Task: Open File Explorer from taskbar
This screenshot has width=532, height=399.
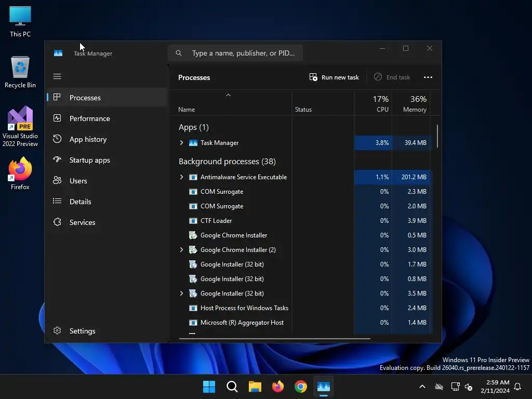Action: click(255, 387)
